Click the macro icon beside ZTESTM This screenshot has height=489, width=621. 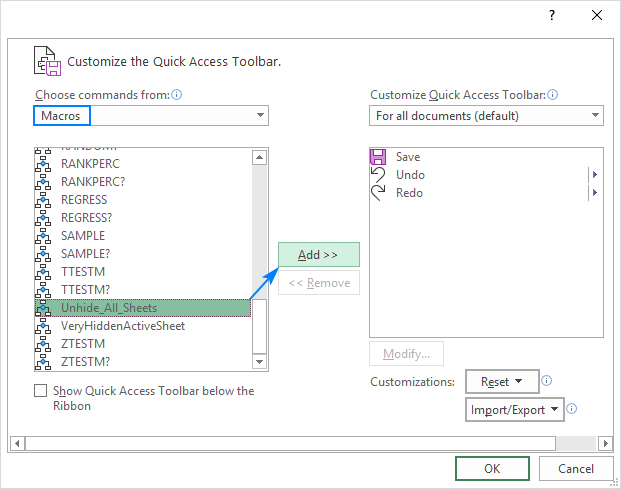[43, 344]
